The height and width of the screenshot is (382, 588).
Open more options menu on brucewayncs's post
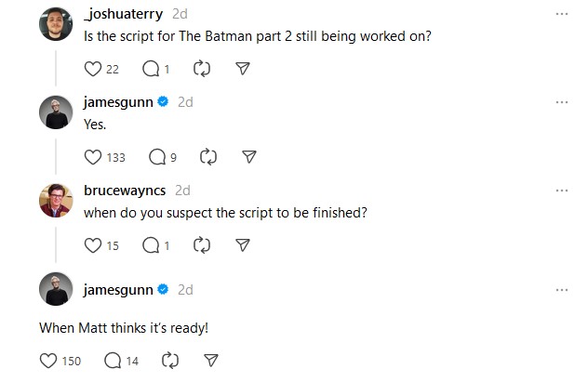coord(561,191)
